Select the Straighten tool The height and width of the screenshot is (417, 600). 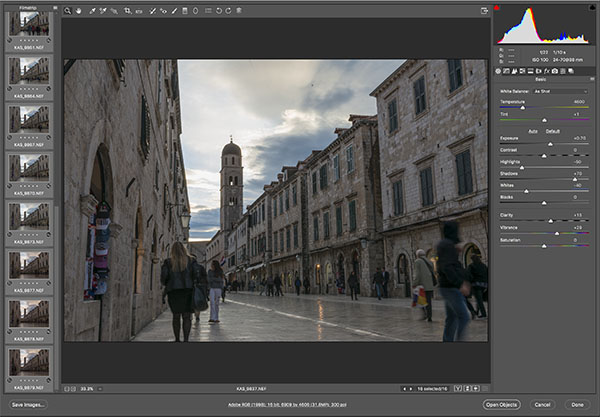tap(139, 11)
